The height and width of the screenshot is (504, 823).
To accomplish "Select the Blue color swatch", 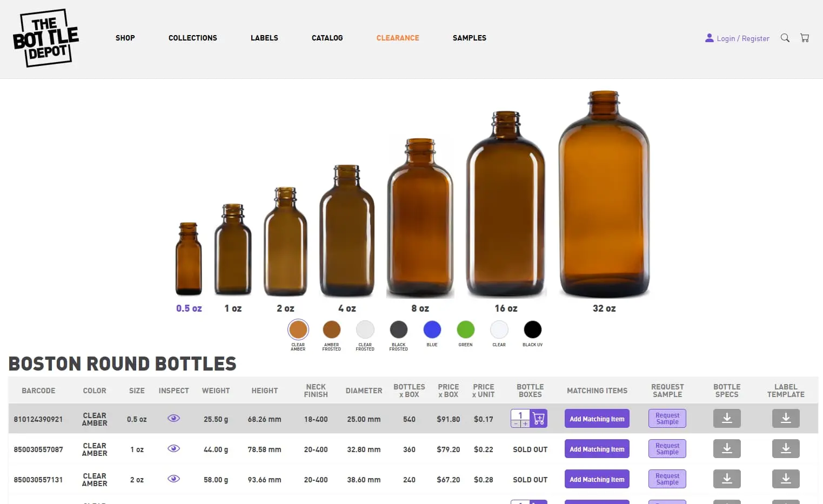I will click(x=432, y=329).
